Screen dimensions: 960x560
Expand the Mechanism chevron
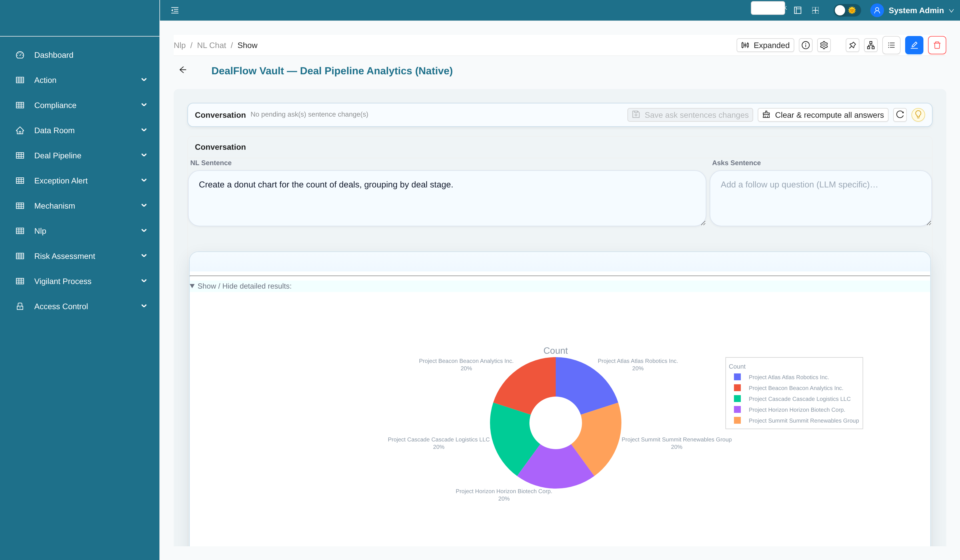click(144, 205)
